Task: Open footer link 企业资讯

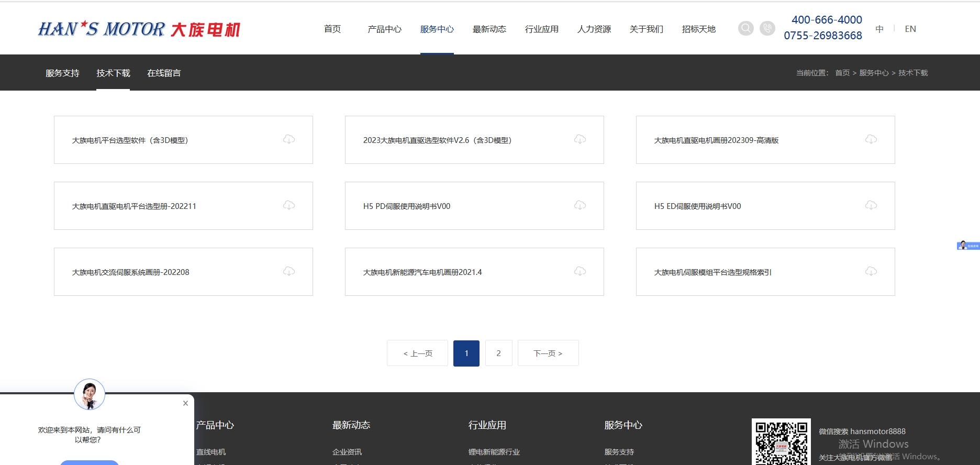Action: [347, 452]
